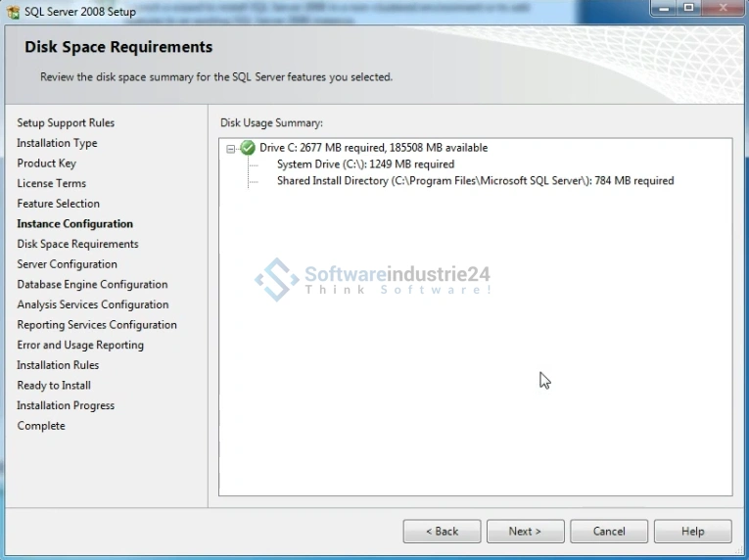This screenshot has width=749, height=560.
Task: Jump to License Terms step
Action: (x=51, y=184)
